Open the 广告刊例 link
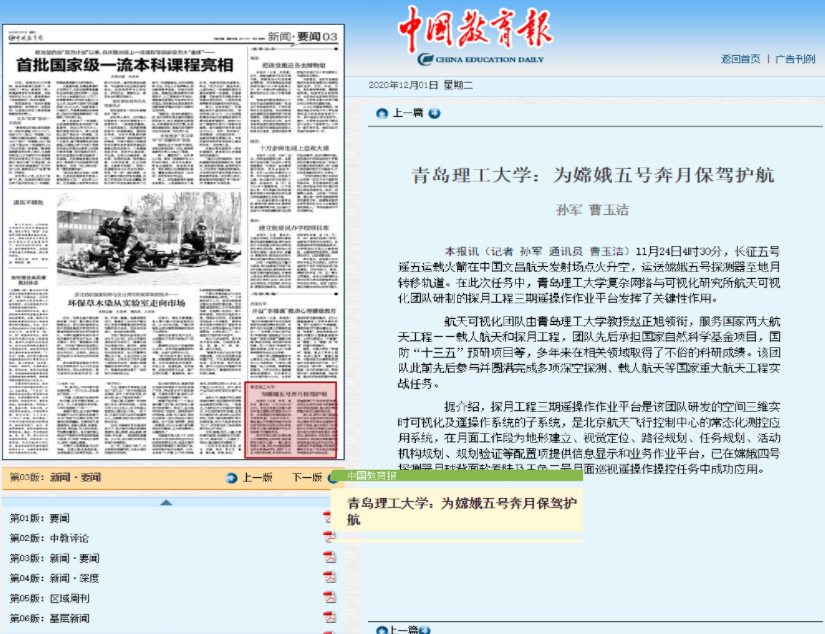The image size is (825, 634). [795, 59]
